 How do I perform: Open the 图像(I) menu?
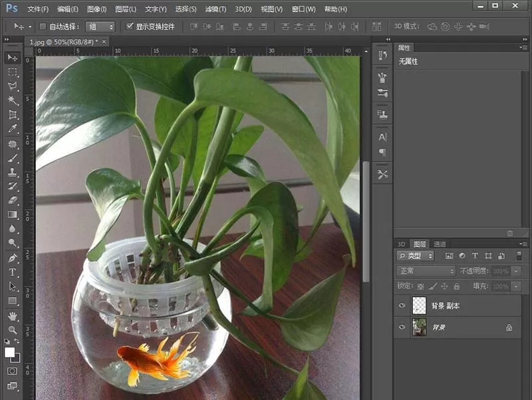point(96,9)
